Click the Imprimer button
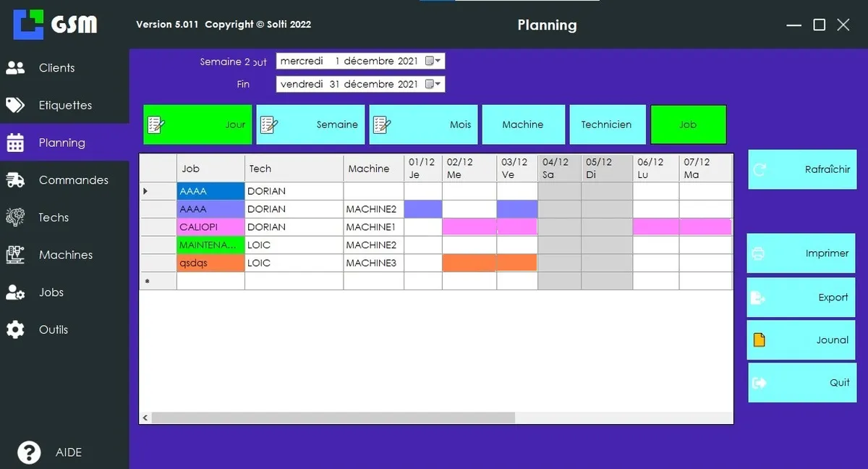The height and width of the screenshot is (469, 868). click(801, 253)
